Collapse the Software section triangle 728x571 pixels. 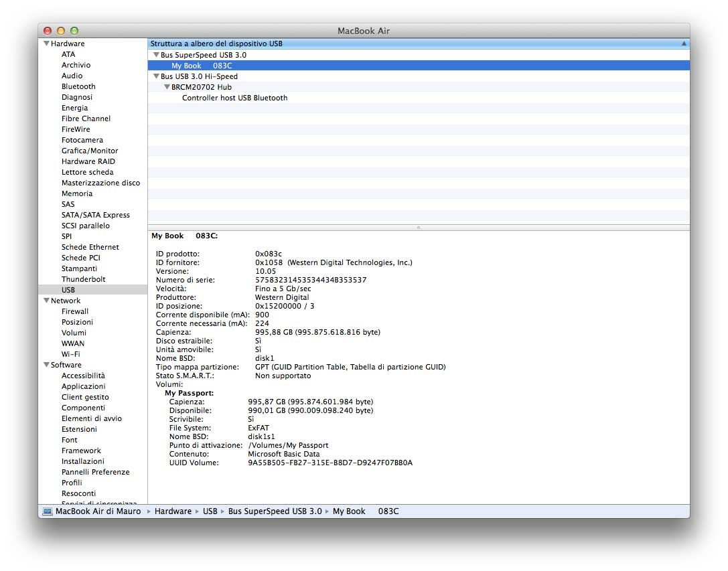click(x=46, y=365)
